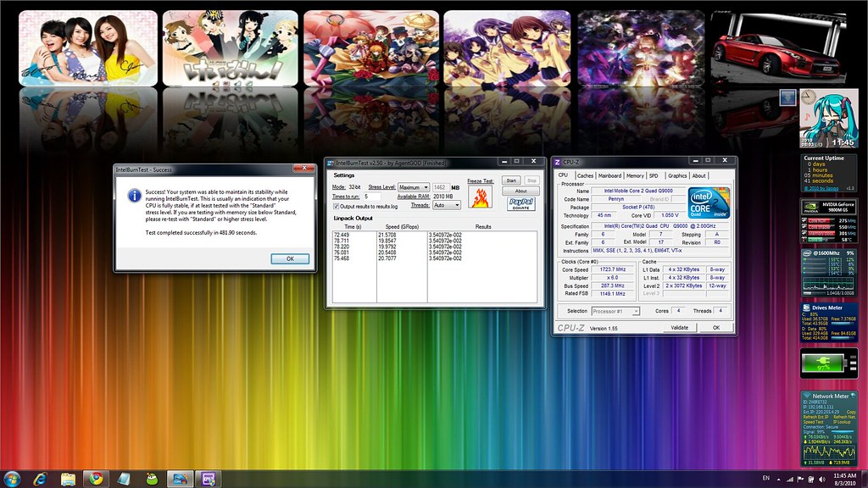Click the Linpack speed value 21.5708
868x488 pixels.
[x=387, y=236]
